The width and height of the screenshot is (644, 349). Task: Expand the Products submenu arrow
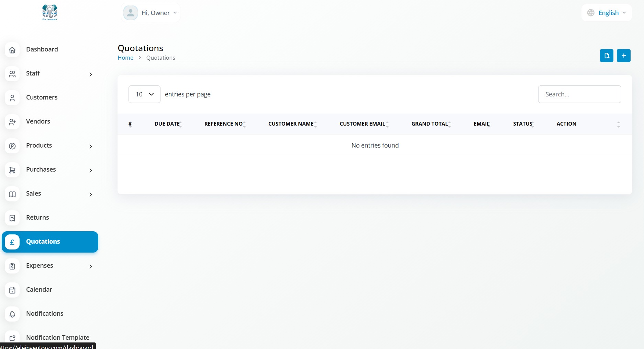(x=91, y=146)
